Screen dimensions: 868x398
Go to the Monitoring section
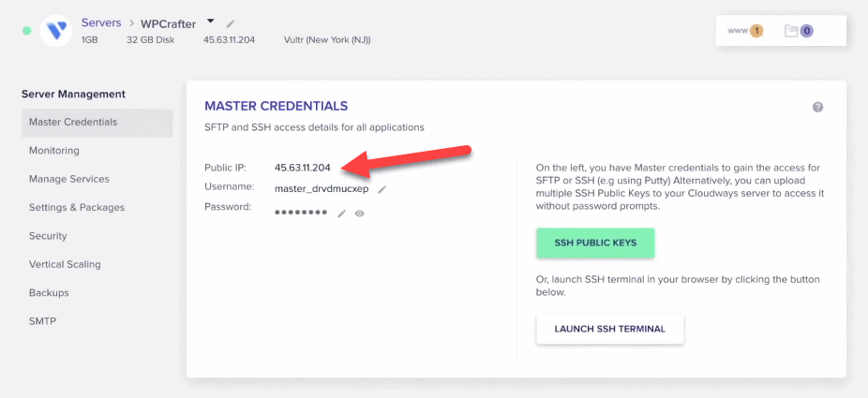point(54,150)
